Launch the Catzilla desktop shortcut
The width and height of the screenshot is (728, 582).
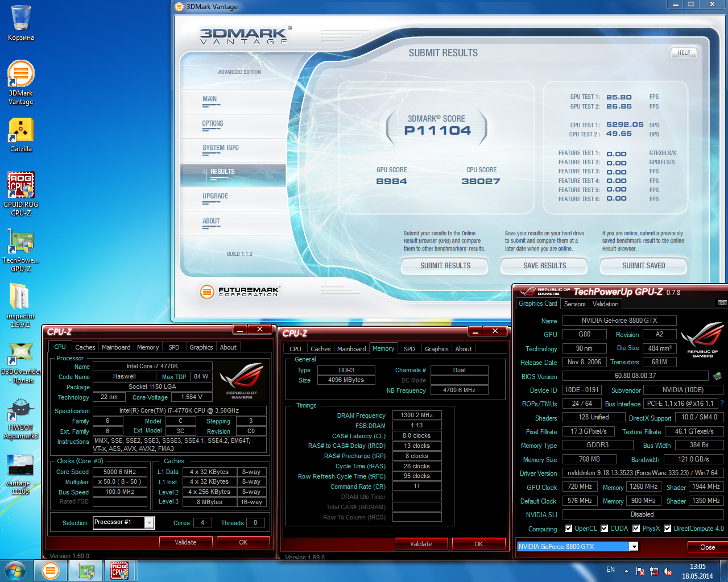point(21,135)
